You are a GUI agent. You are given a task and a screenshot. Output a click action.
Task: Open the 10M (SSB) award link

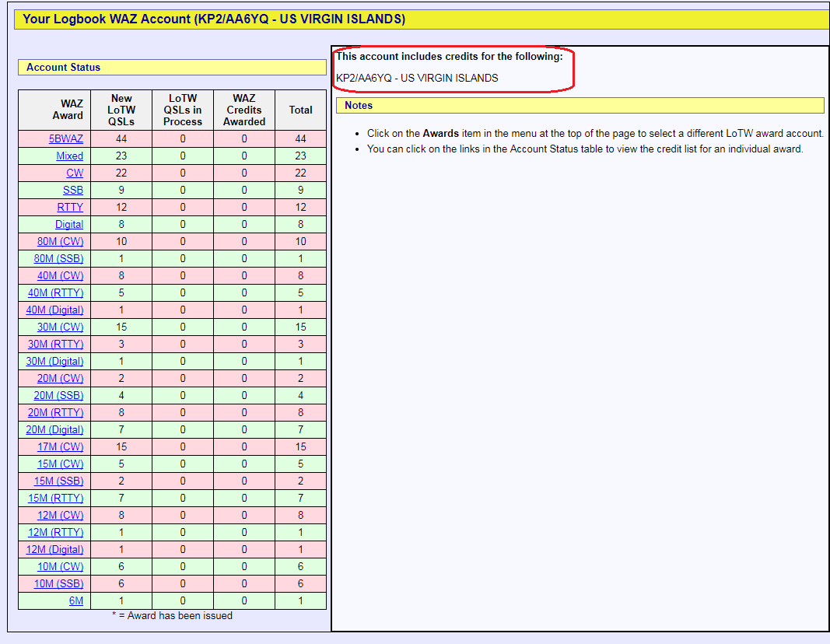point(58,583)
